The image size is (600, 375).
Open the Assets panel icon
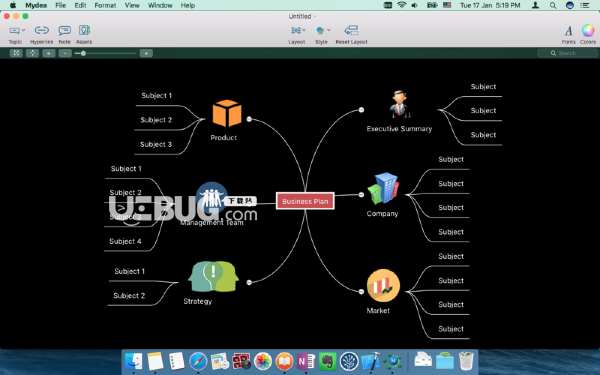84,30
